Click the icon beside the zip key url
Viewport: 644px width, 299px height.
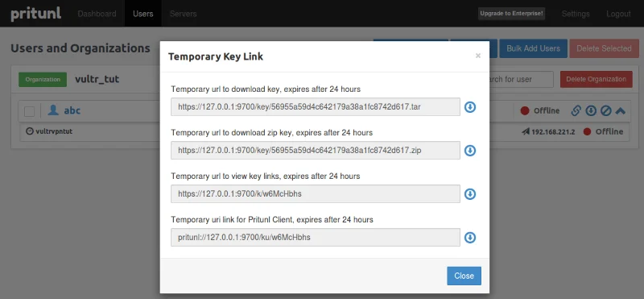click(470, 151)
